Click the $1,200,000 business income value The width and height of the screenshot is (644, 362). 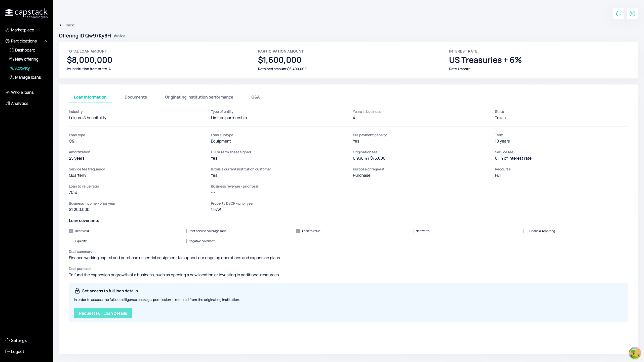point(79,210)
